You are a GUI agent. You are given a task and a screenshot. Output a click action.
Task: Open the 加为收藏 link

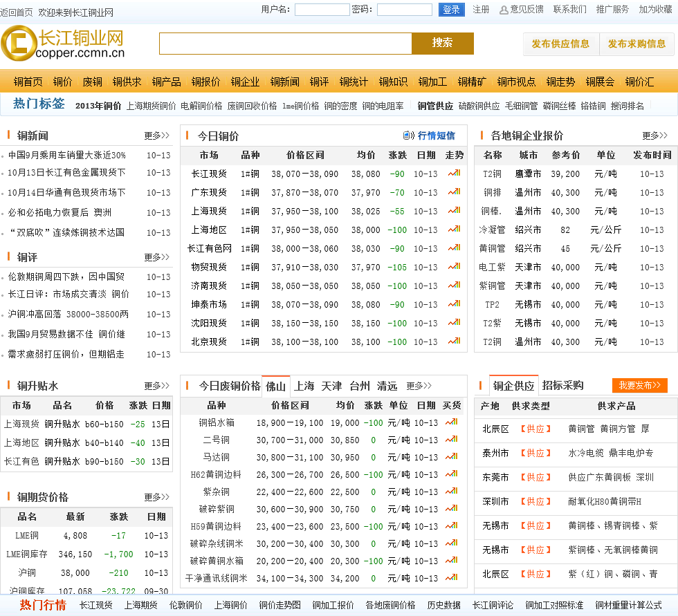point(656,10)
